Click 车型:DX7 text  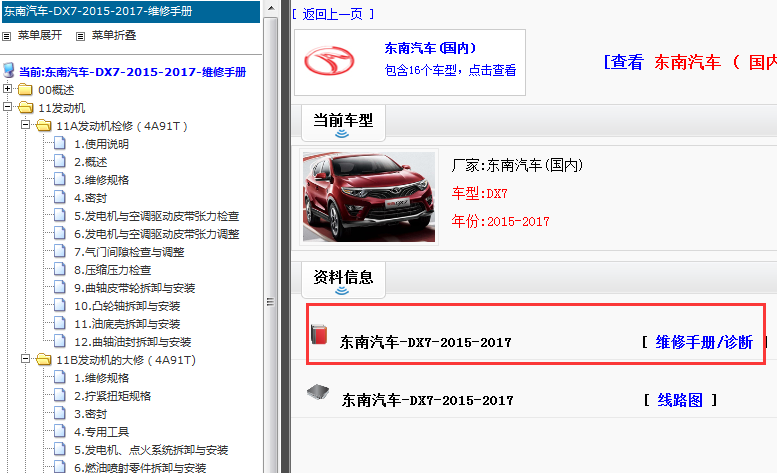[480, 193]
